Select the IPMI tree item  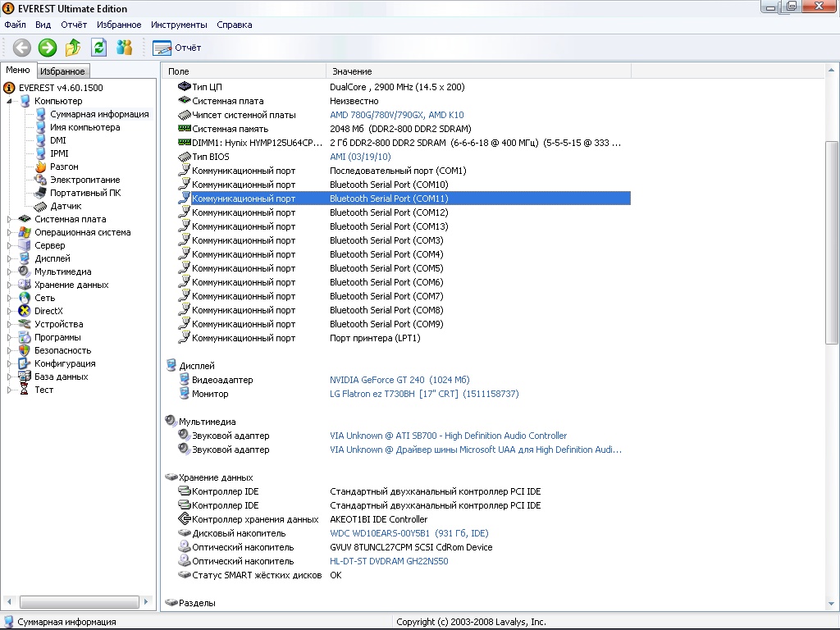[x=59, y=153]
